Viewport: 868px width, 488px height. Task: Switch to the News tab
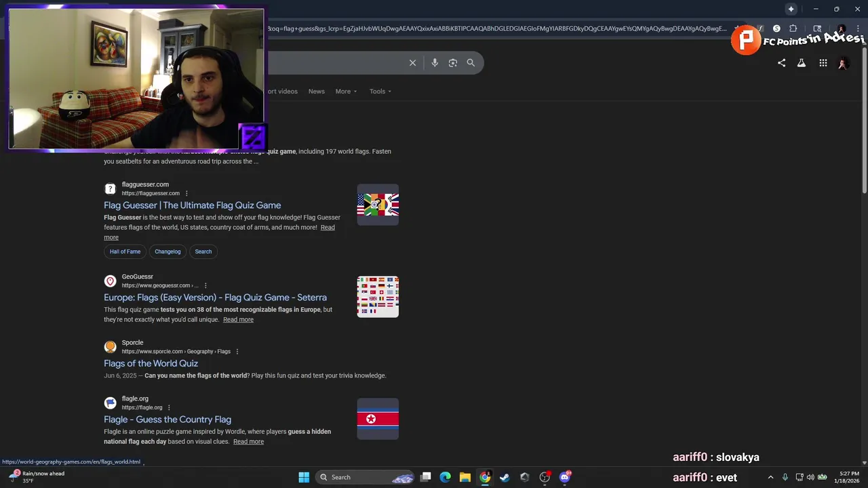coord(317,91)
